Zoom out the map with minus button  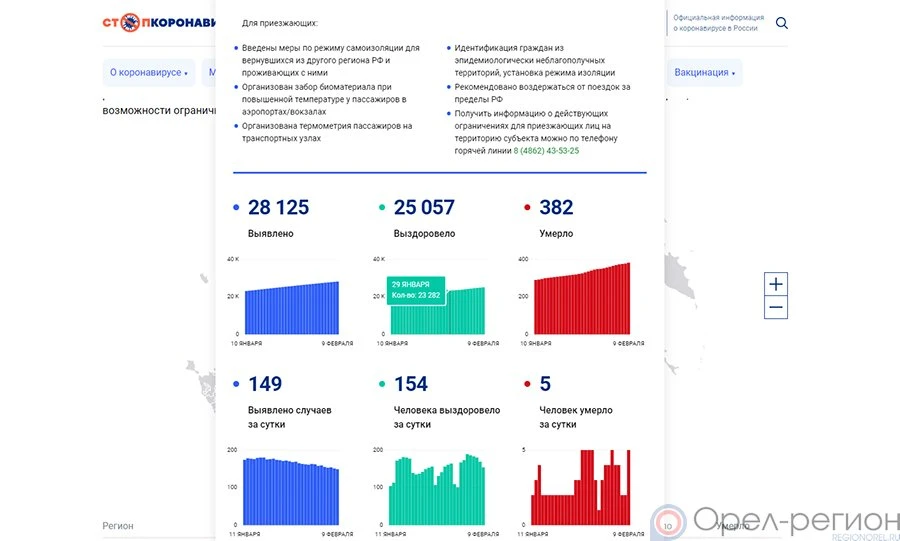pos(775,309)
